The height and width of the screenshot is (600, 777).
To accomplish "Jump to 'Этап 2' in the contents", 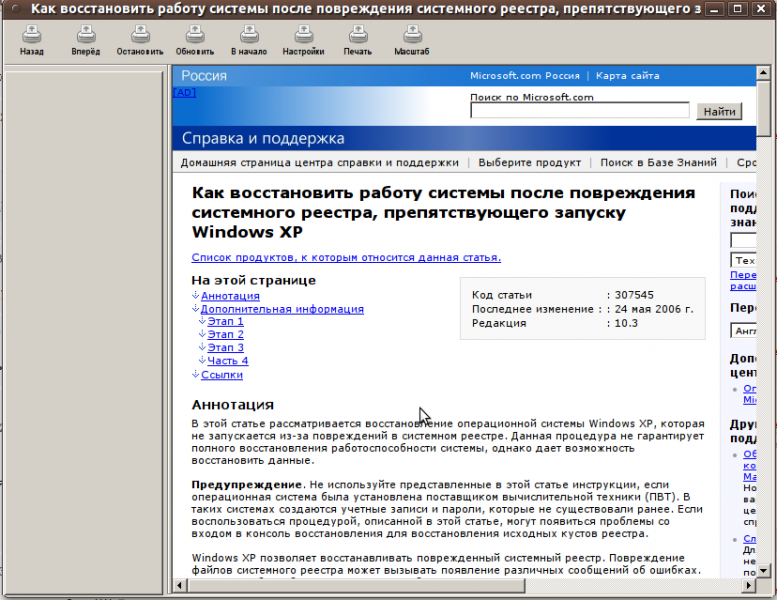I will (226, 335).
